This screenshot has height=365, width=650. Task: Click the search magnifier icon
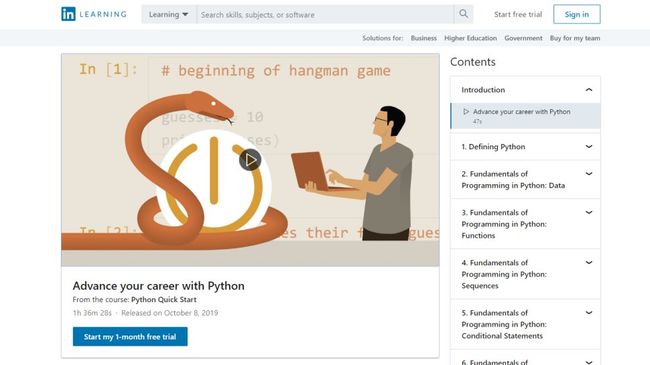[463, 14]
